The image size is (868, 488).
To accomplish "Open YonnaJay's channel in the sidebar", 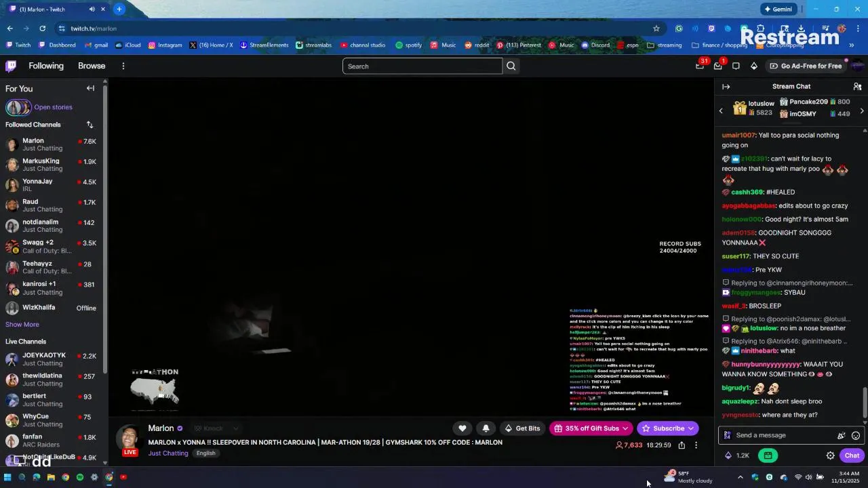I will pos(51,185).
